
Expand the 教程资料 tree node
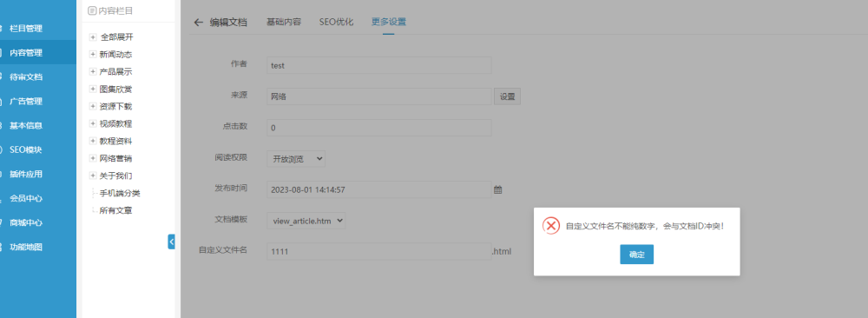click(x=93, y=141)
